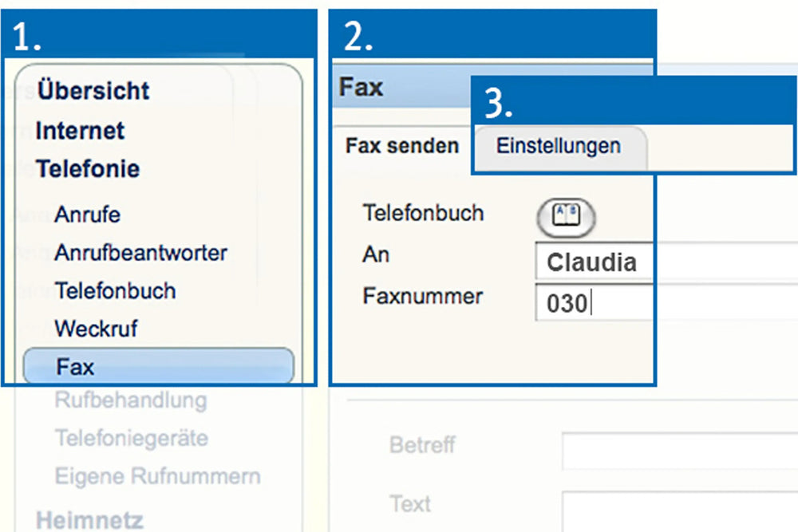The width and height of the screenshot is (798, 532).
Task: Select the highlighted Fax sidebar item
Action: tap(158, 367)
